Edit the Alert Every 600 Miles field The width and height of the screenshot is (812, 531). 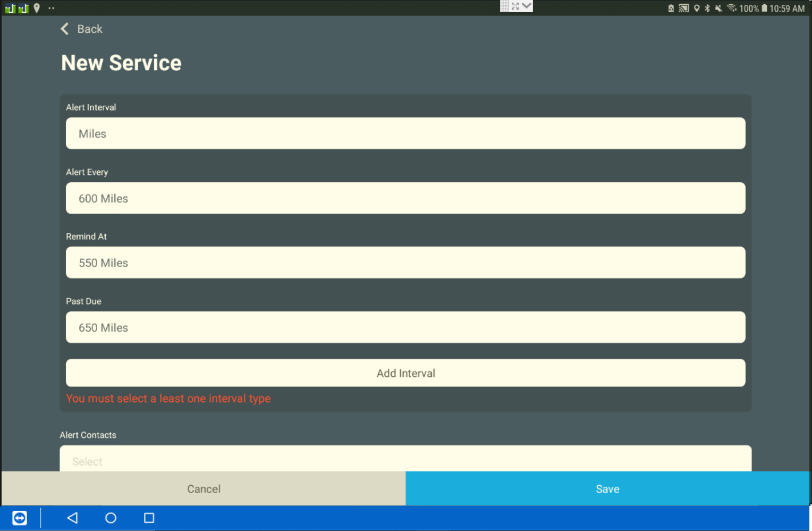[x=405, y=198]
